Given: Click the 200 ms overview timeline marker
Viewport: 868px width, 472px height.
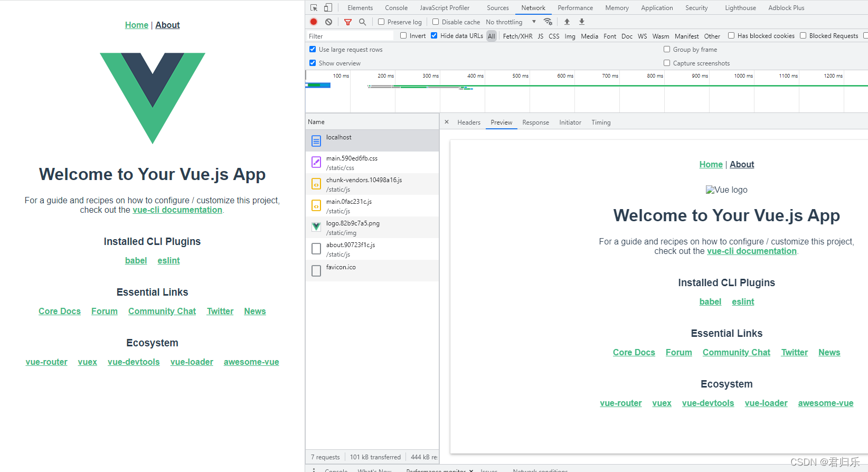Looking at the screenshot, I should [385, 76].
